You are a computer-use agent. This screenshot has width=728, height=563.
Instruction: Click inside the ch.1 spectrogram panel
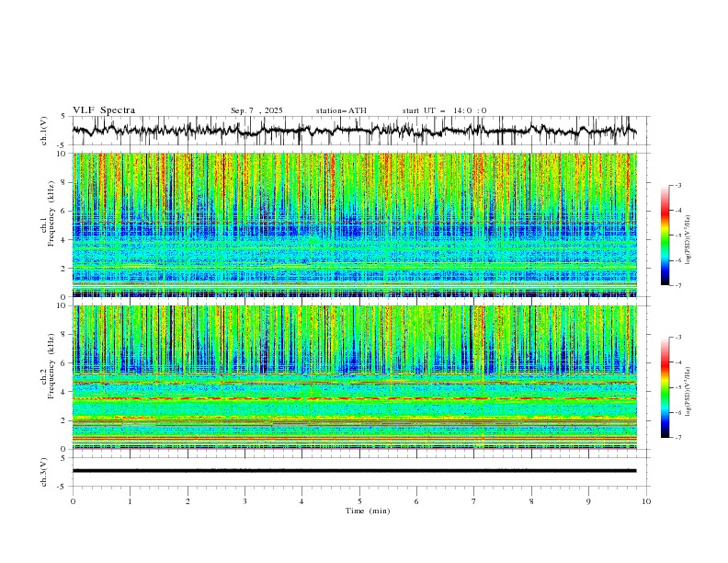click(354, 224)
